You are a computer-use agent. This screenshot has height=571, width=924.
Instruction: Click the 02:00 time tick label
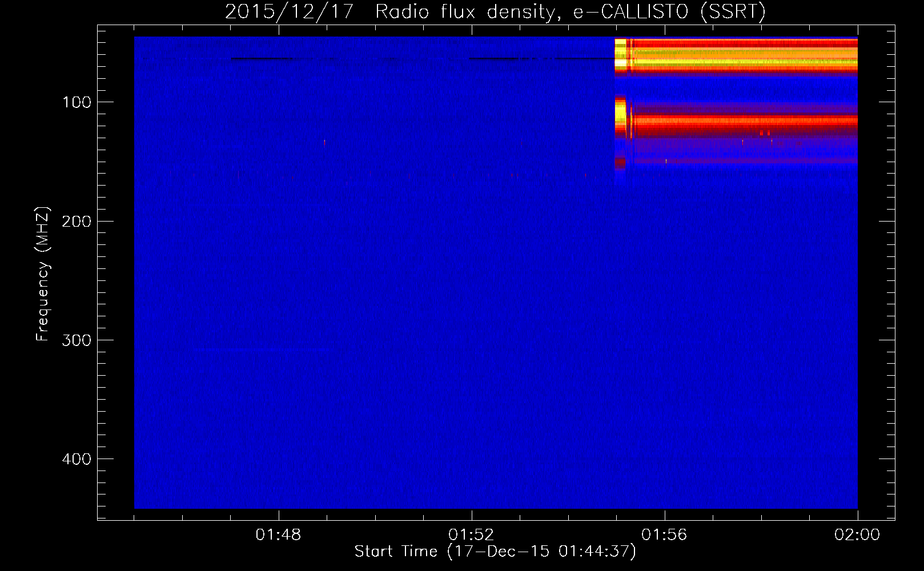(857, 535)
